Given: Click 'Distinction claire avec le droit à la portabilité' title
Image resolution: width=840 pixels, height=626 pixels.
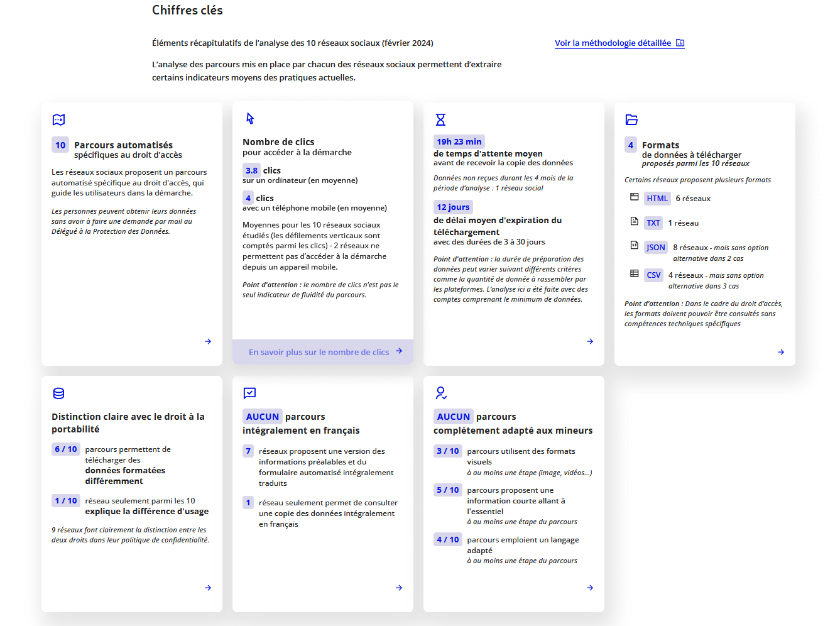Looking at the screenshot, I should [128, 423].
